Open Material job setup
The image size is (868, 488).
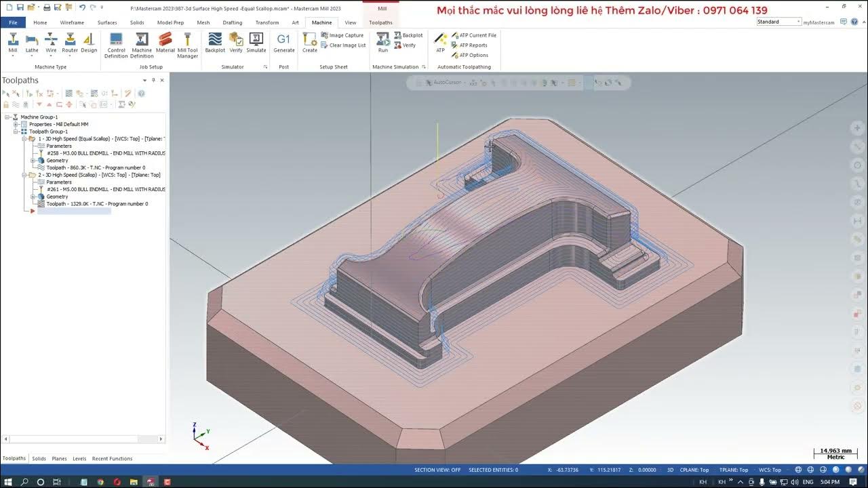165,43
